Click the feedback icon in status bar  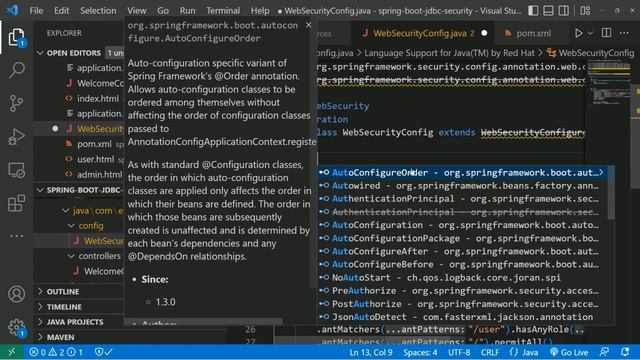604,352
